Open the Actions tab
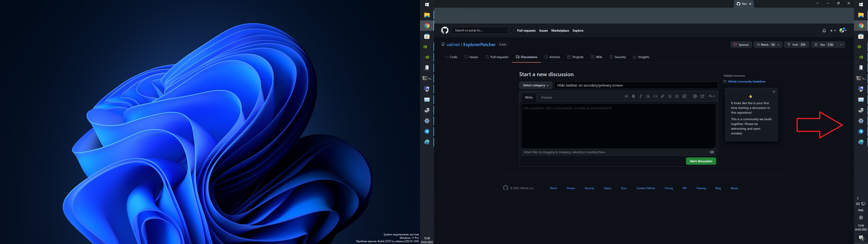This screenshot has height=244, width=868. click(x=552, y=57)
